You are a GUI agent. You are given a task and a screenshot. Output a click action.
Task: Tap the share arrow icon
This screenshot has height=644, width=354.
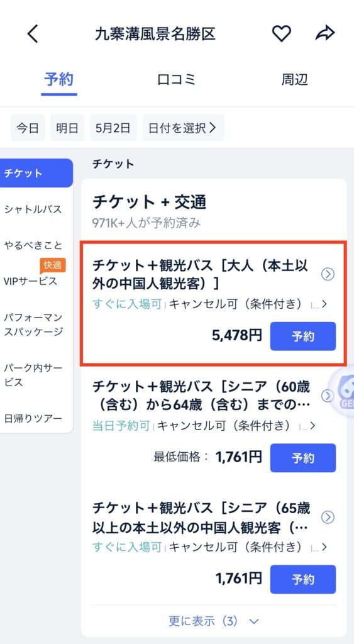(325, 33)
